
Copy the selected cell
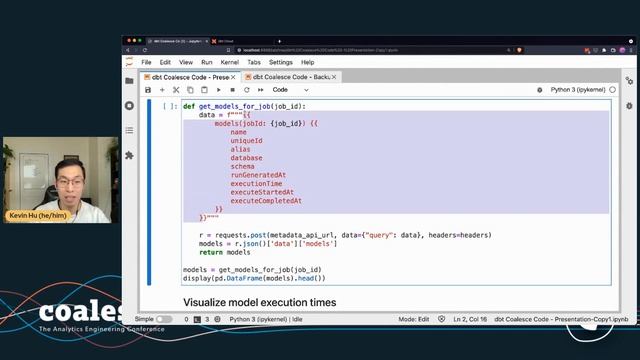click(x=190, y=90)
